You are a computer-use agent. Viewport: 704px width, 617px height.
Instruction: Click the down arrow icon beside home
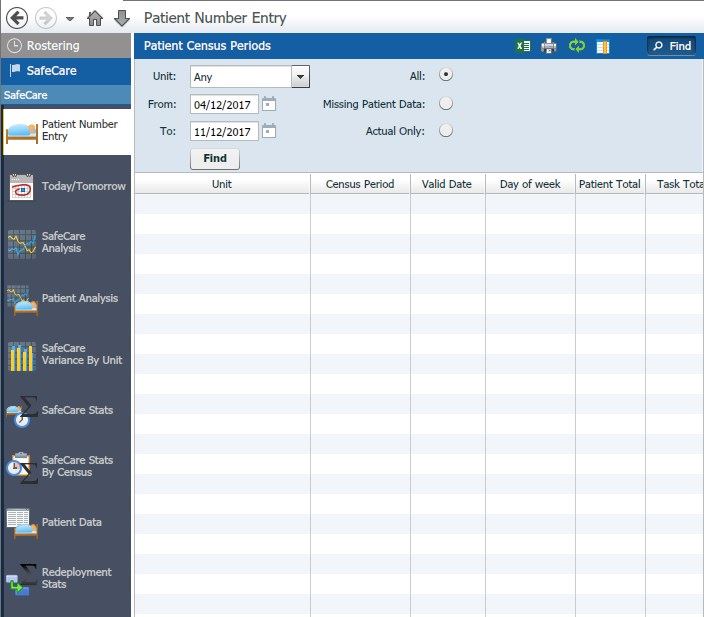[x=122, y=18]
